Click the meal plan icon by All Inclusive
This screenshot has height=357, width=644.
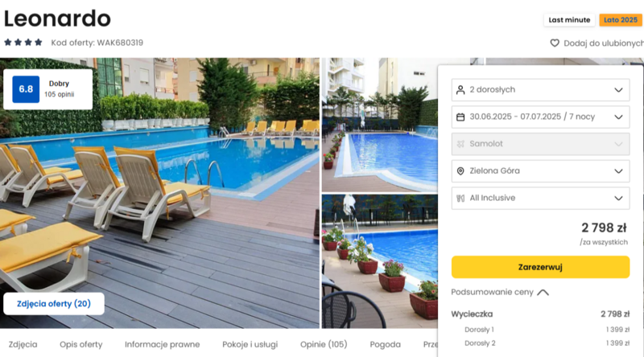click(x=460, y=198)
